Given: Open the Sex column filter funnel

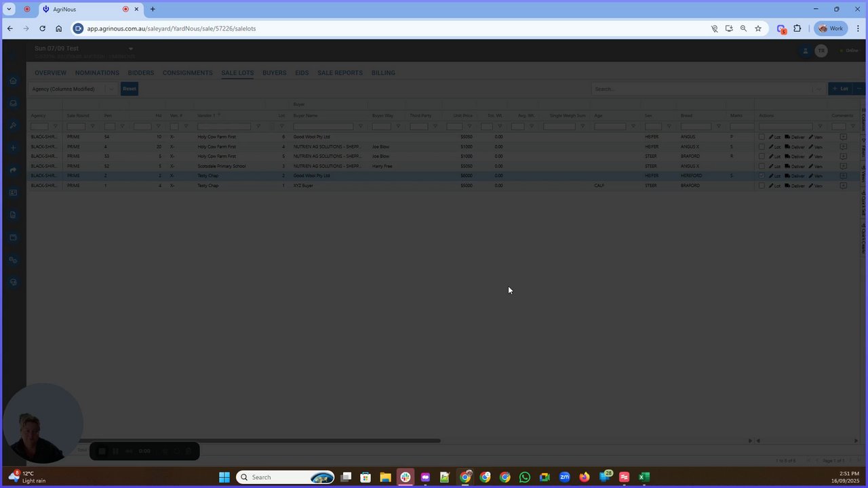Looking at the screenshot, I should 668,126.
